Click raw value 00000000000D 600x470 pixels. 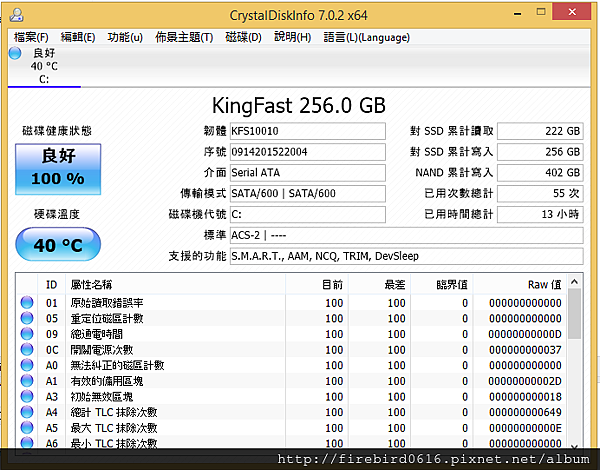click(x=525, y=334)
